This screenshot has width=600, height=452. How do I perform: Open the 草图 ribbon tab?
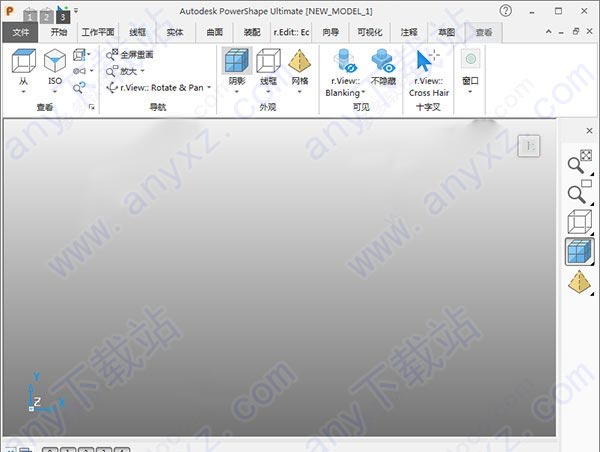tap(446, 32)
